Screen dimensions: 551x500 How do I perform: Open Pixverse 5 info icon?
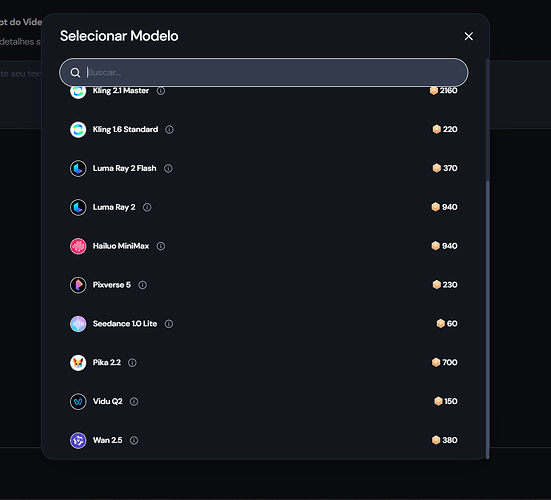[x=142, y=285]
